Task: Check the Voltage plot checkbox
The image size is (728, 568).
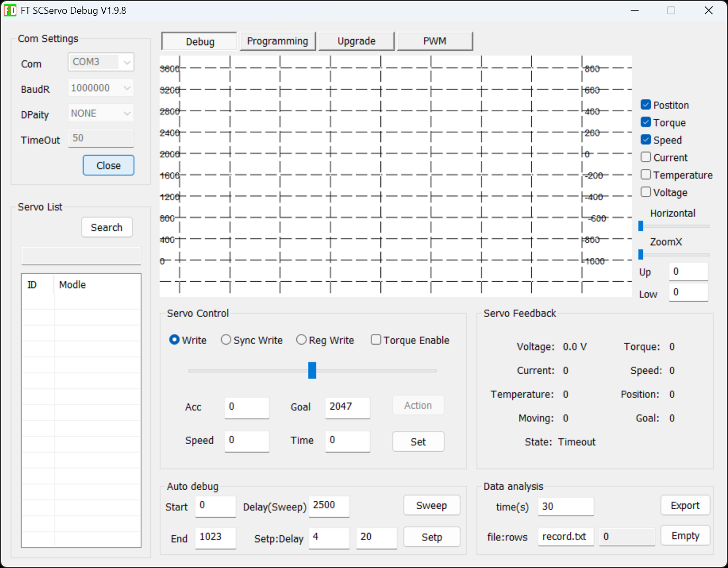Action: click(x=646, y=192)
